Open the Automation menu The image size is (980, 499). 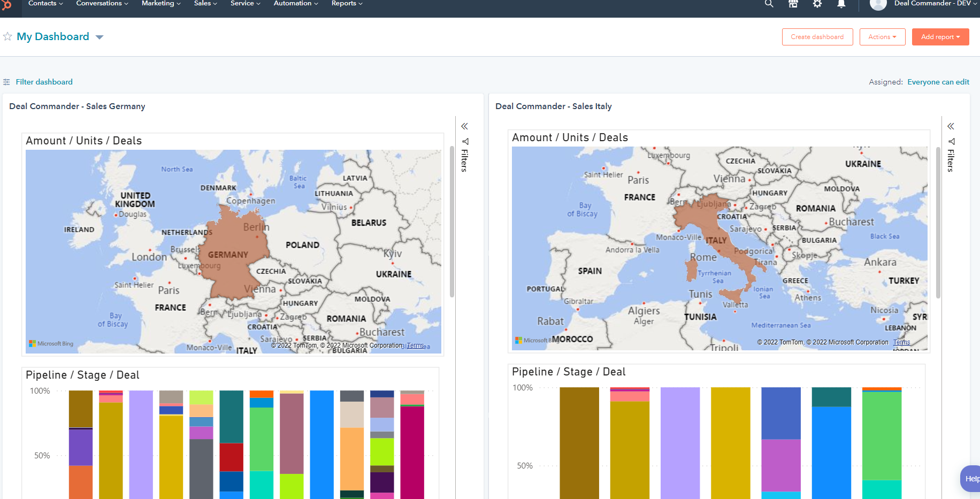pyautogui.click(x=296, y=4)
